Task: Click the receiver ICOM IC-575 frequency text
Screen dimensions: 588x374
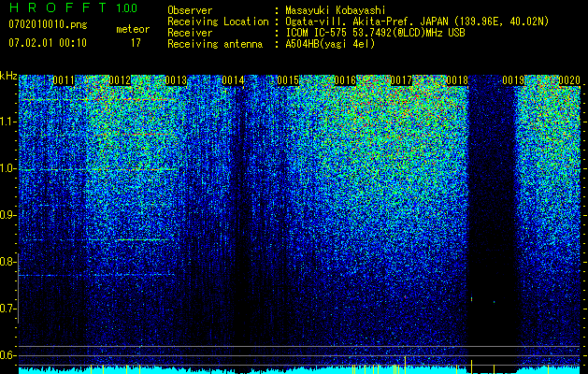Action: (375, 33)
